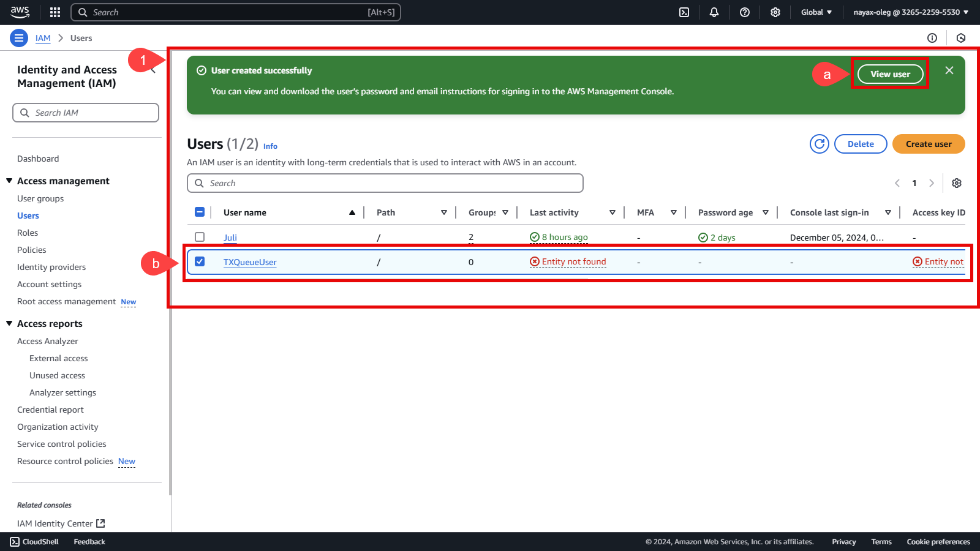Open Cookie preferences in the footer
Viewport: 980px width, 551px height.
tap(938, 542)
